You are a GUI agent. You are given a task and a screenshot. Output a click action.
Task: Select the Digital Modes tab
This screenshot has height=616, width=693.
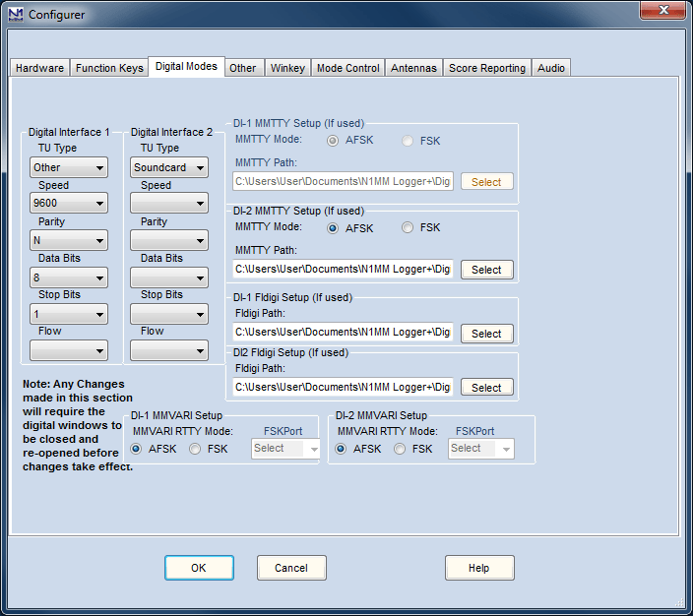coord(186,66)
